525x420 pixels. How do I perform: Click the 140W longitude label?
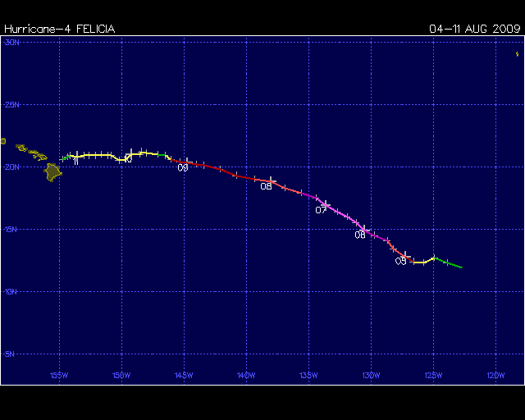[x=245, y=376]
